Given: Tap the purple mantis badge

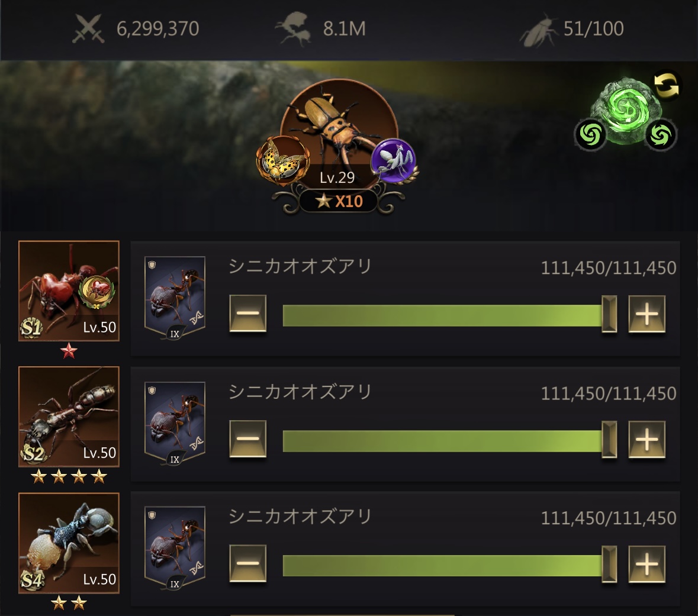Looking at the screenshot, I should 394,161.
